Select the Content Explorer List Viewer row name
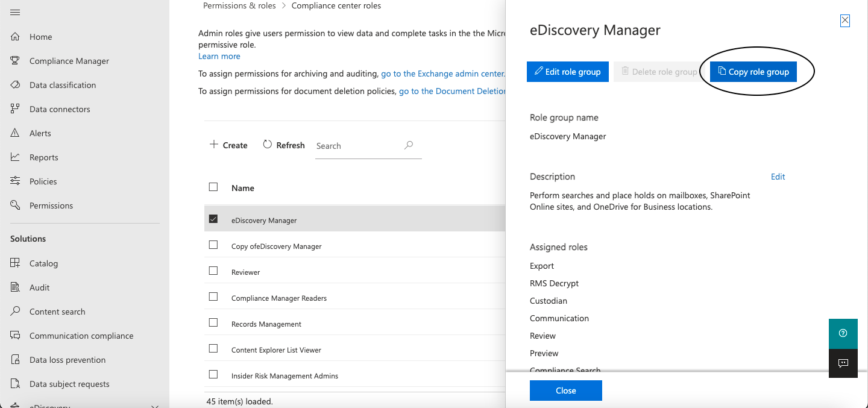868x408 pixels. click(x=276, y=350)
